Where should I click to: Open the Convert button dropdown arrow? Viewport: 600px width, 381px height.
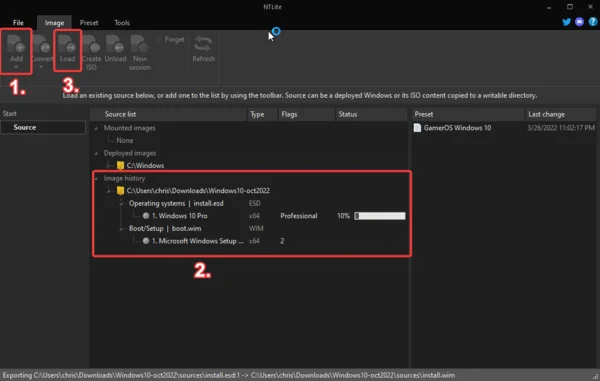[41, 67]
